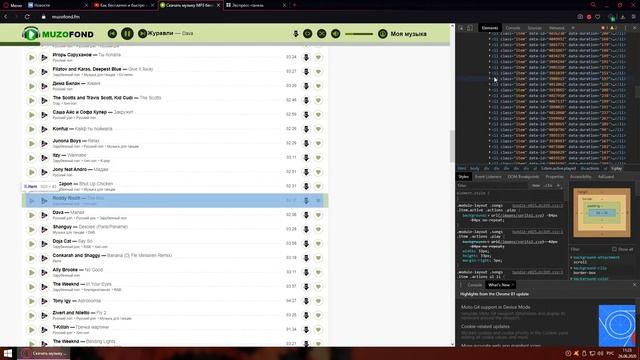Image resolution: width=640 pixels, height=360 pixels.
Task: Download the Dava Милая track
Action: (x=306, y=215)
